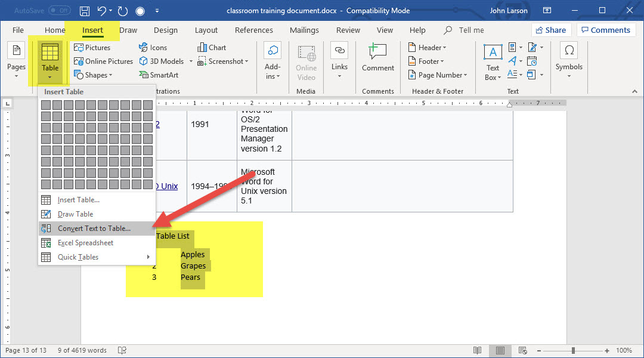Open the Header dropdown

coord(428,48)
